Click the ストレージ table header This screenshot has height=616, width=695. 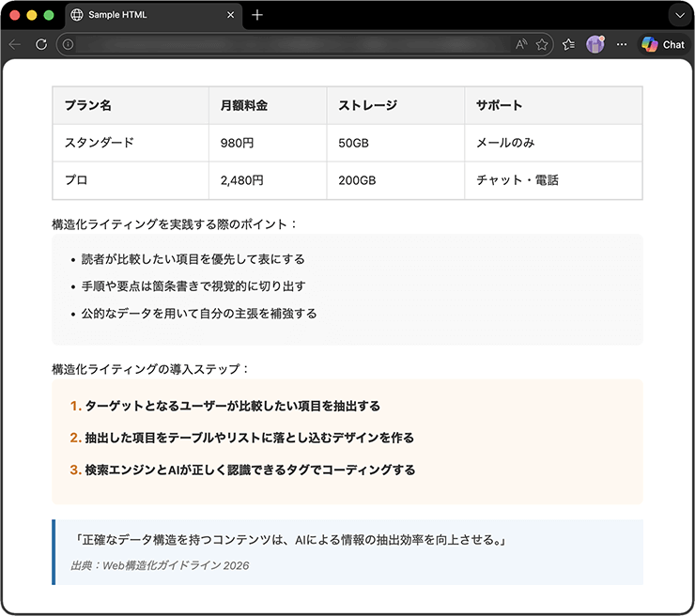(395, 105)
